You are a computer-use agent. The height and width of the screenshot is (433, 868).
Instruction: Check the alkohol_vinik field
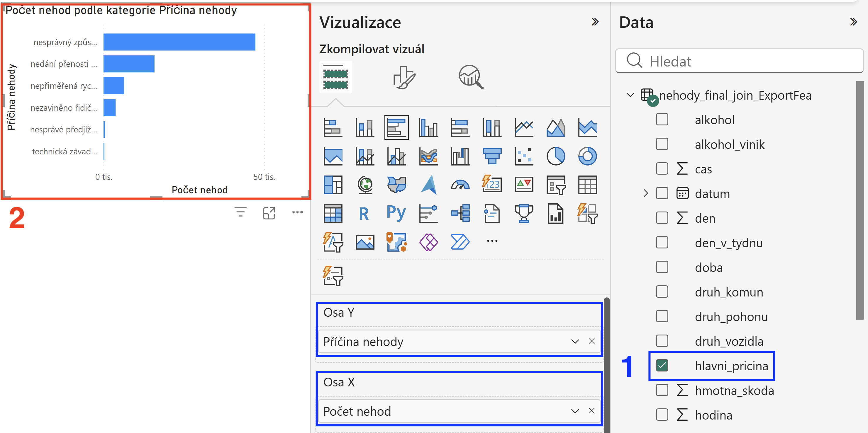click(x=662, y=144)
